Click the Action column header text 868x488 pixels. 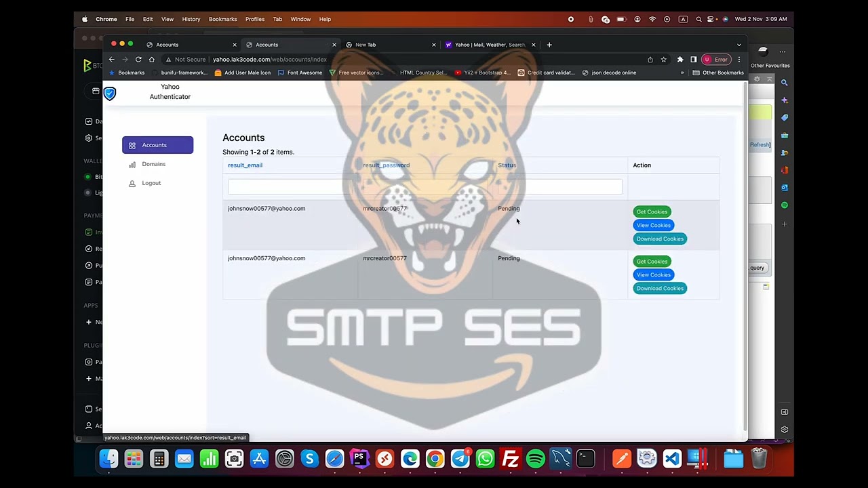tap(642, 165)
